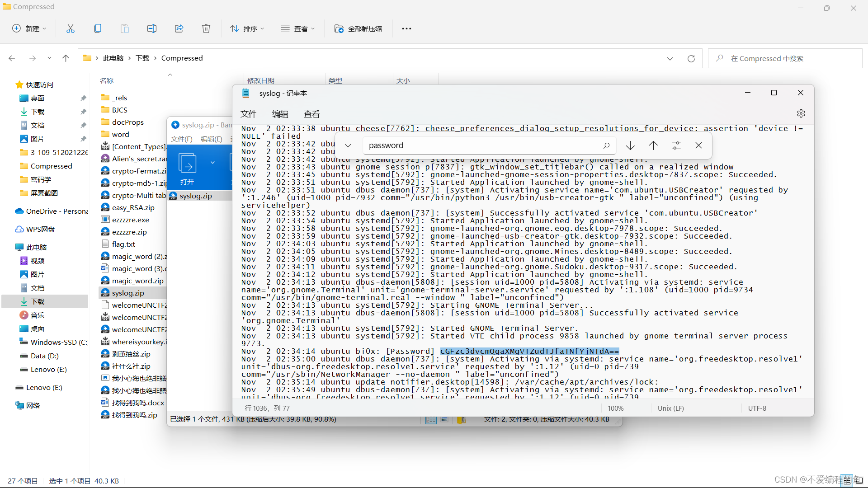Image resolution: width=868 pixels, height=488 pixels.
Task: Open the 编辑 menu in Notepad
Action: (280, 114)
